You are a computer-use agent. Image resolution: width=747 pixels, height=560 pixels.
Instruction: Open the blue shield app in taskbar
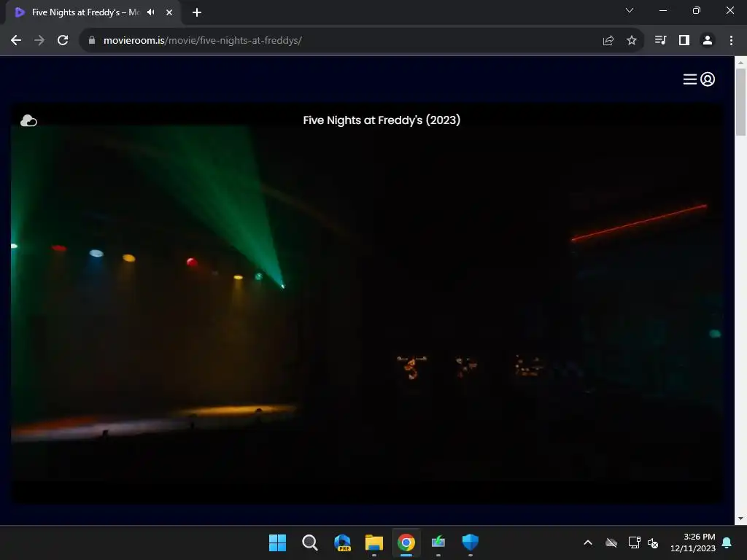tap(471, 542)
